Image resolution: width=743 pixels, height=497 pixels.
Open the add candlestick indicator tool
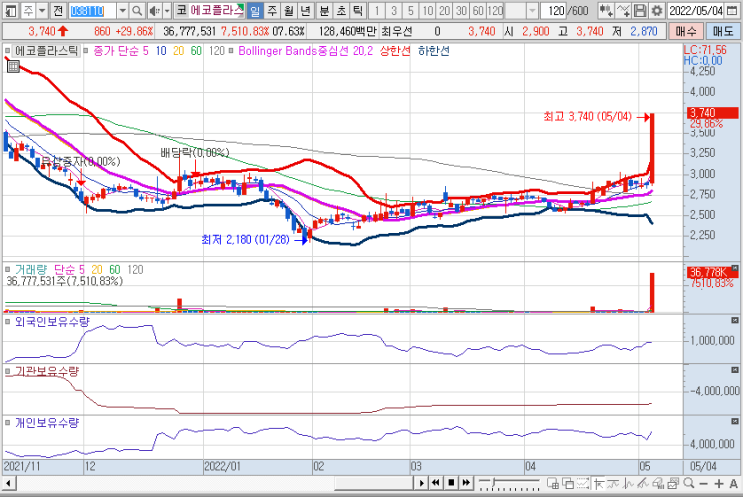pyautogui.click(x=605, y=10)
